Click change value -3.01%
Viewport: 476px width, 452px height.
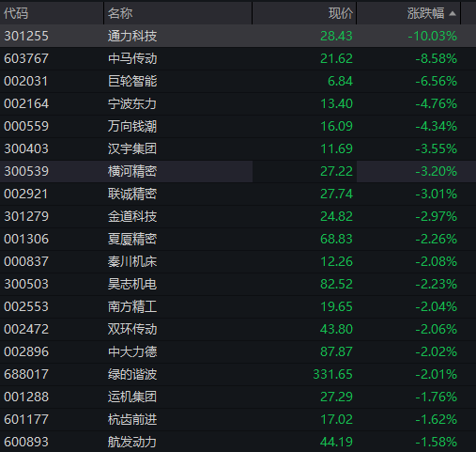click(437, 194)
